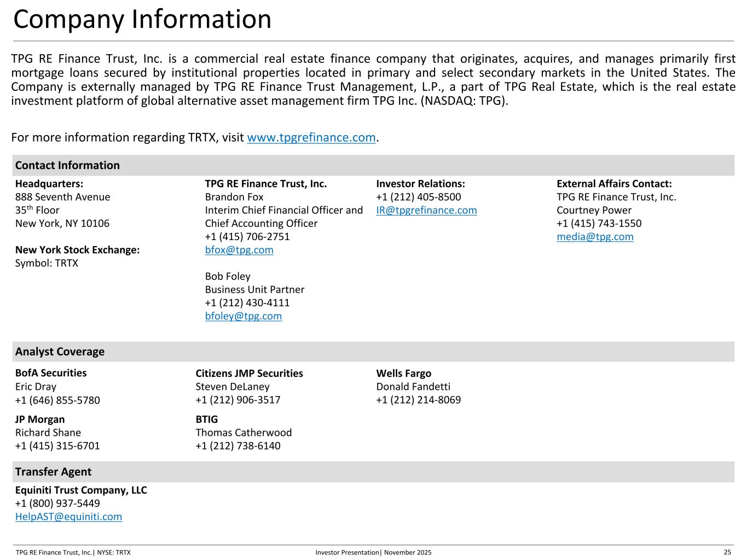Image resolution: width=747 pixels, height=560 pixels.
Task: Click the IR@tpgrefinance.com email link
Action: [426, 210]
